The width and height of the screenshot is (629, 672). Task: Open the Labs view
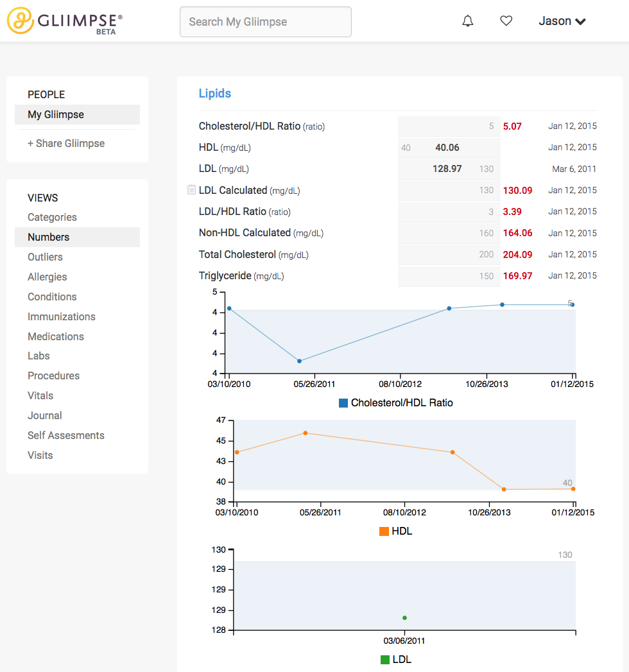click(39, 356)
